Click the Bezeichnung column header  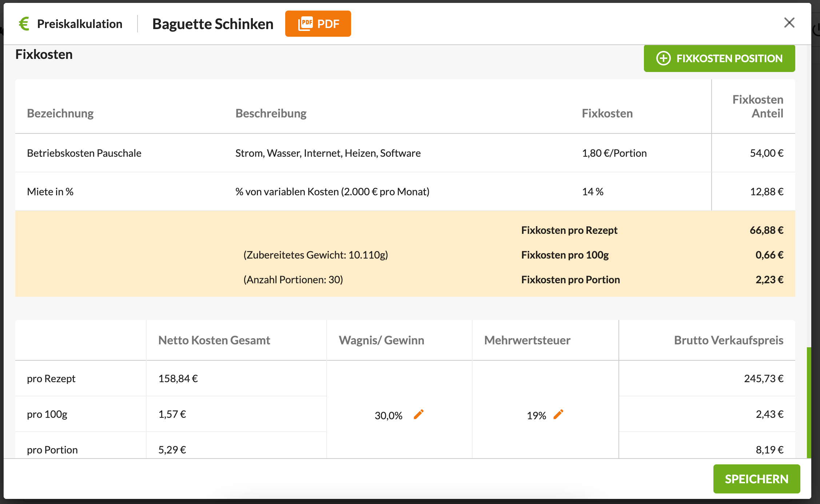click(60, 113)
